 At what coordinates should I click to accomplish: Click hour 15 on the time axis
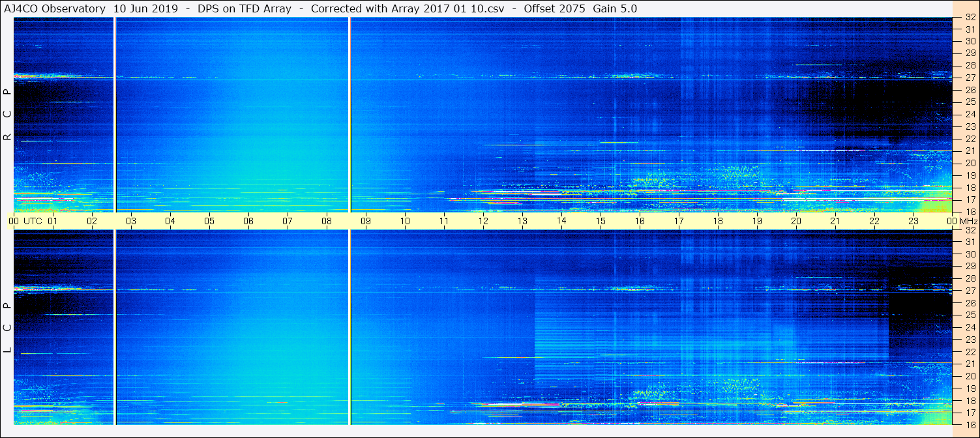(601, 221)
